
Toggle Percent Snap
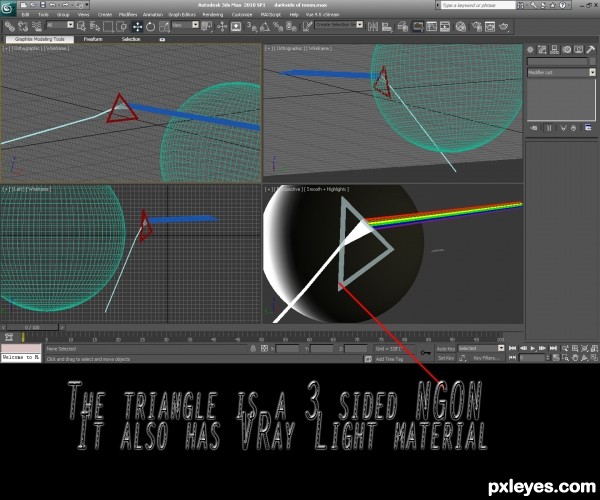click(x=278, y=26)
